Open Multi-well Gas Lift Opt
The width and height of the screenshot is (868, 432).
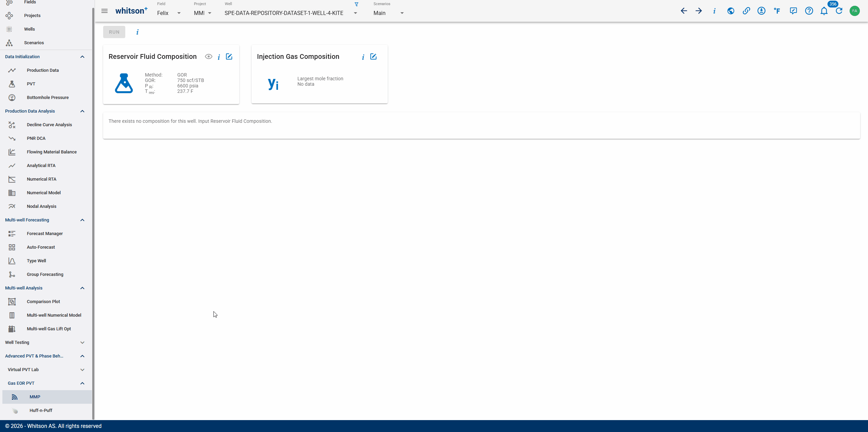[x=46, y=329]
